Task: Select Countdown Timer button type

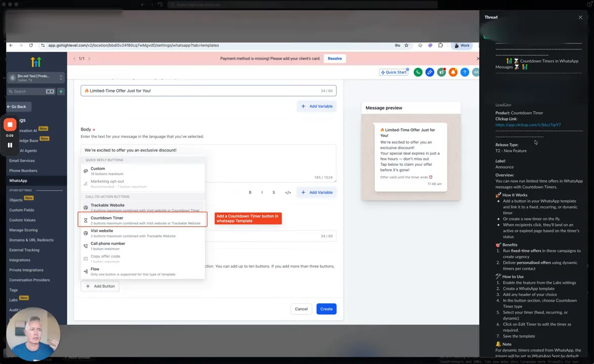Action: (143, 219)
